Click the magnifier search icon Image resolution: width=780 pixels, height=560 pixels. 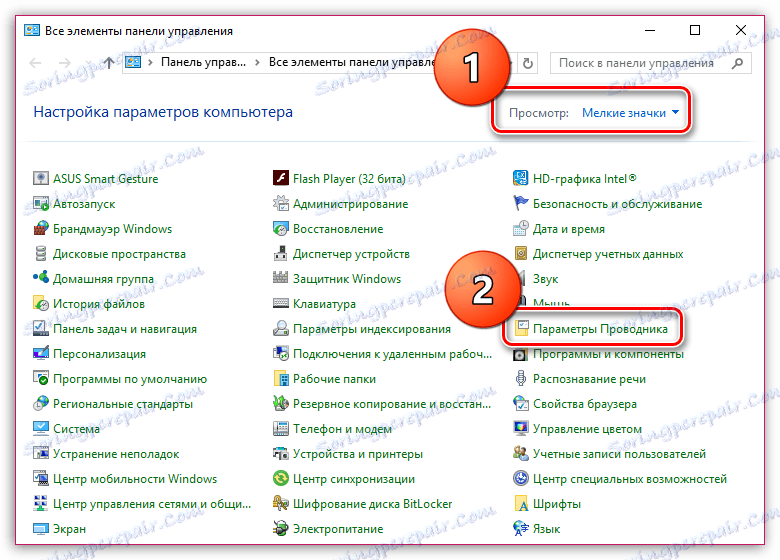737,63
